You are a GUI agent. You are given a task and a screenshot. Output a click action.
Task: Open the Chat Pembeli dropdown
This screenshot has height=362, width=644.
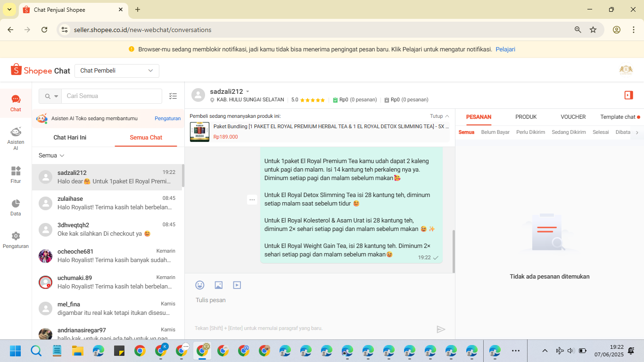click(117, 71)
